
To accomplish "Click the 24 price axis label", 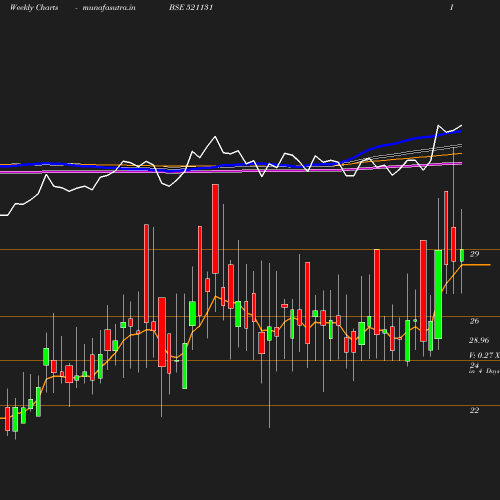I will pyautogui.click(x=474, y=365).
